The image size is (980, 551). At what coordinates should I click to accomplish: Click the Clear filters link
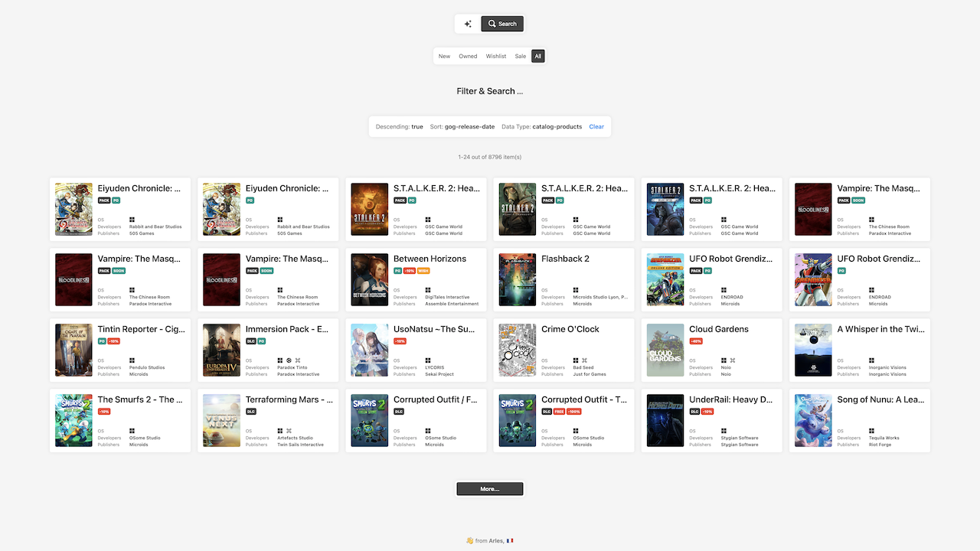tap(596, 126)
